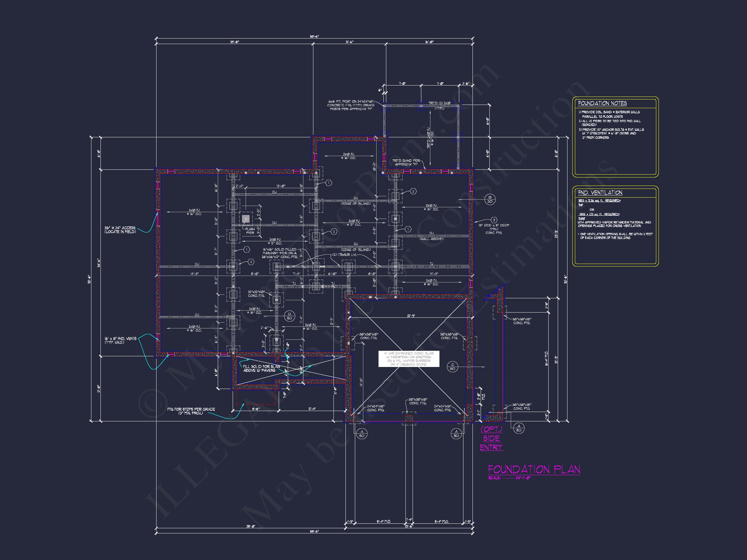Click 'WITH APPROVED VAPOR RETARDER MATERIAL' text
This screenshot has width=747, height=560.
[614, 224]
